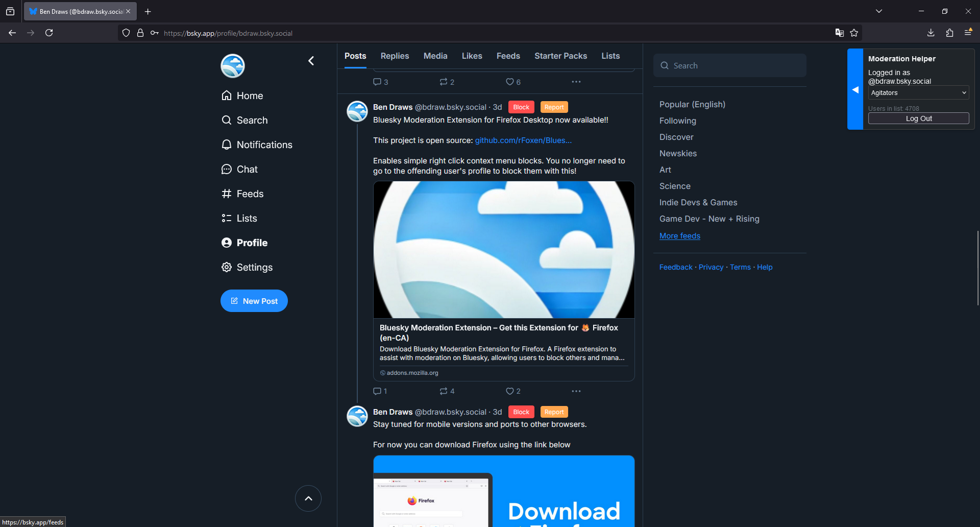980x527 pixels.
Task: Switch to the Likes tab
Action: 472,56
